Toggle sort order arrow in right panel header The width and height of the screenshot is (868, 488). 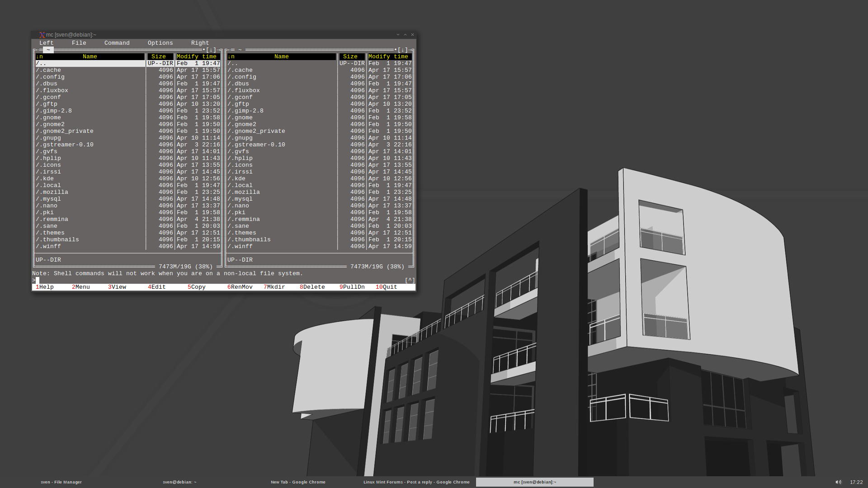pos(229,56)
